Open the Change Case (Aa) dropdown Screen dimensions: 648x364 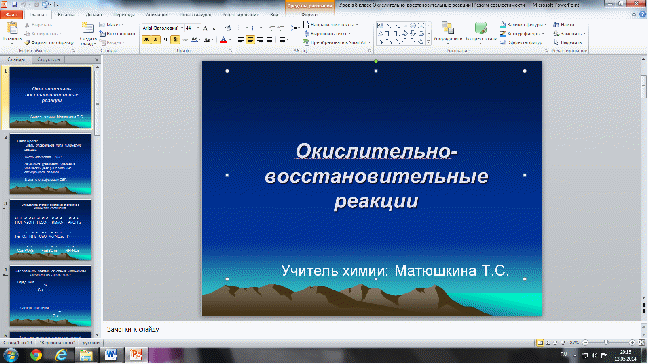(208, 40)
